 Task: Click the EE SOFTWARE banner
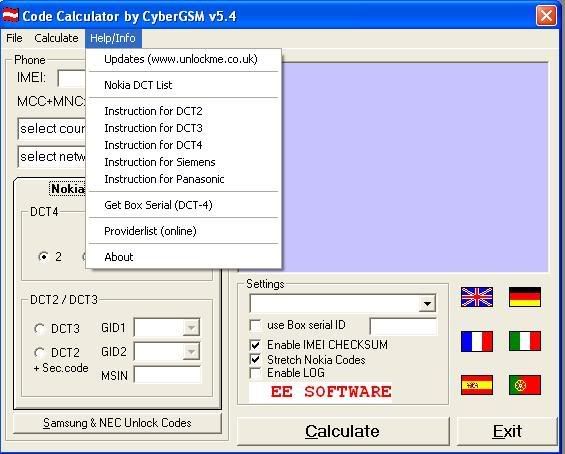[320, 392]
